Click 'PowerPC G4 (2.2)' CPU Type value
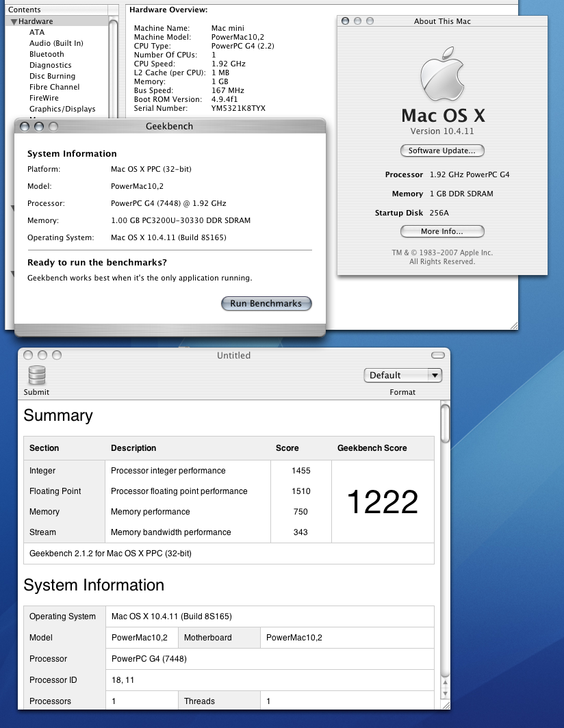Viewport: 564px width, 728px height. 242,46
